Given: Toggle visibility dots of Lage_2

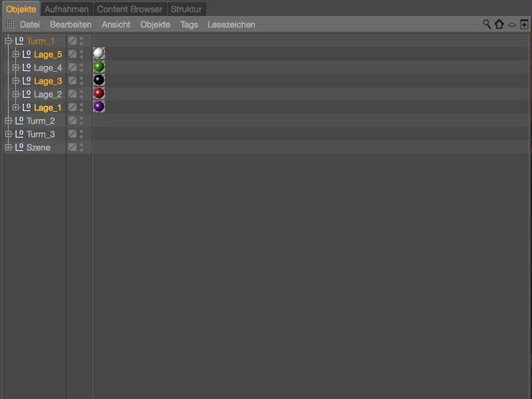Looking at the screenshot, I should tap(81, 94).
